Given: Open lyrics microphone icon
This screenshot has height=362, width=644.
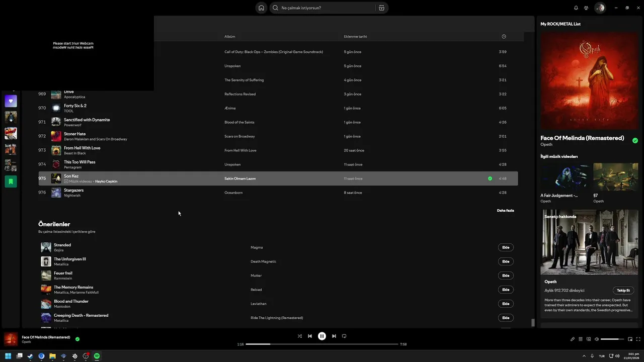Looking at the screenshot, I should click(573, 339).
